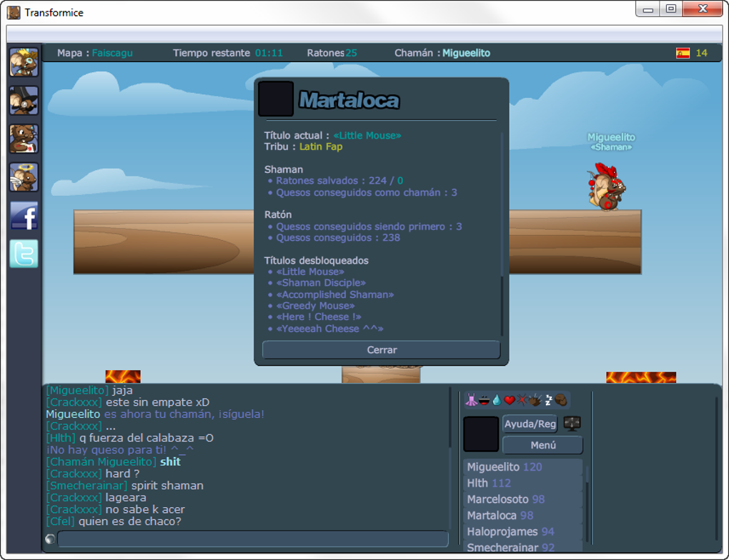Click shaman name Migueelito in top bar
This screenshot has height=560, width=729.
coord(466,53)
